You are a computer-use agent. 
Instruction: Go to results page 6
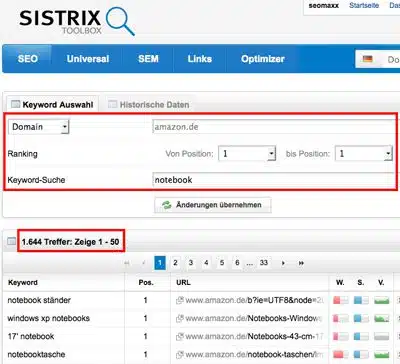(237, 263)
